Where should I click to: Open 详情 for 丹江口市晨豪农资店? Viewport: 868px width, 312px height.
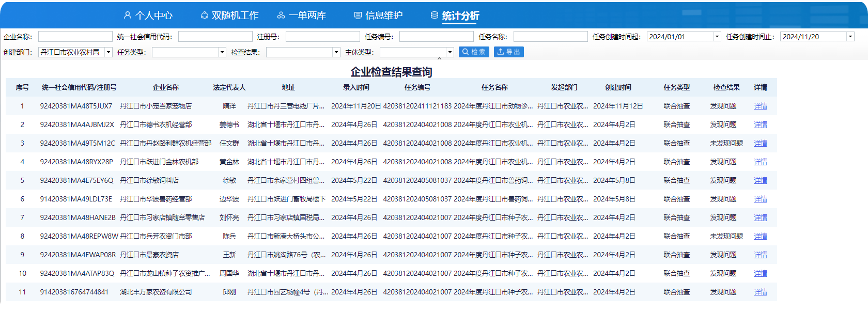click(761, 255)
